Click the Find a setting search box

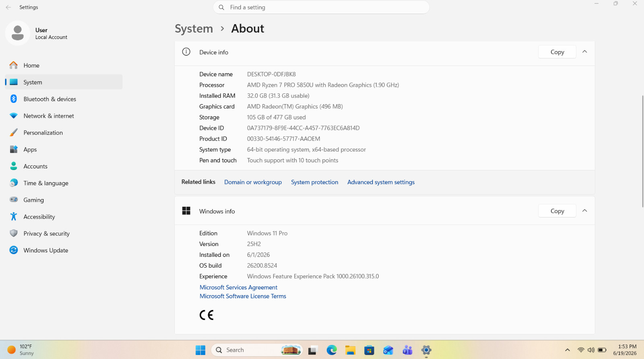pyautogui.click(x=321, y=7)
